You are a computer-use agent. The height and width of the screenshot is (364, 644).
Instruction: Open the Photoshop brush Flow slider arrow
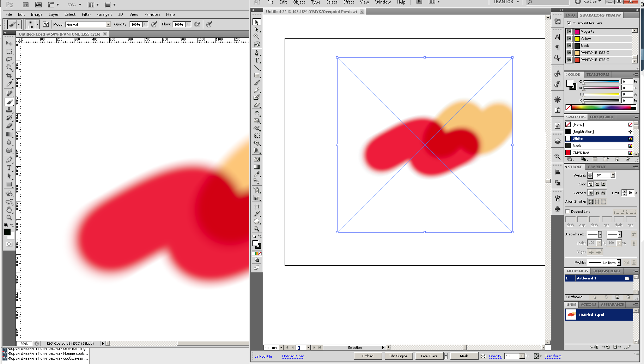pyautogui.click(x=188, y=24)
